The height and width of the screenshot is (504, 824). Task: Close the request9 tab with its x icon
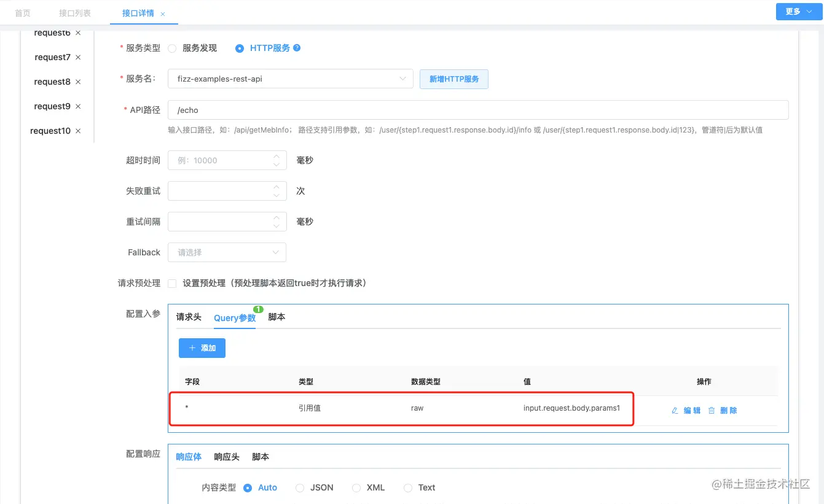(x=78, y=107)
